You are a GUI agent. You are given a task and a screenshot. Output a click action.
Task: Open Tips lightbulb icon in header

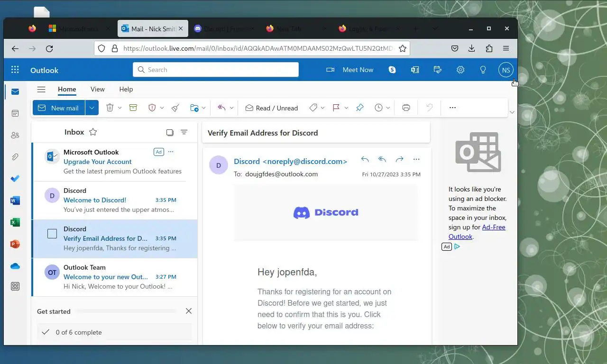[483, 70]
